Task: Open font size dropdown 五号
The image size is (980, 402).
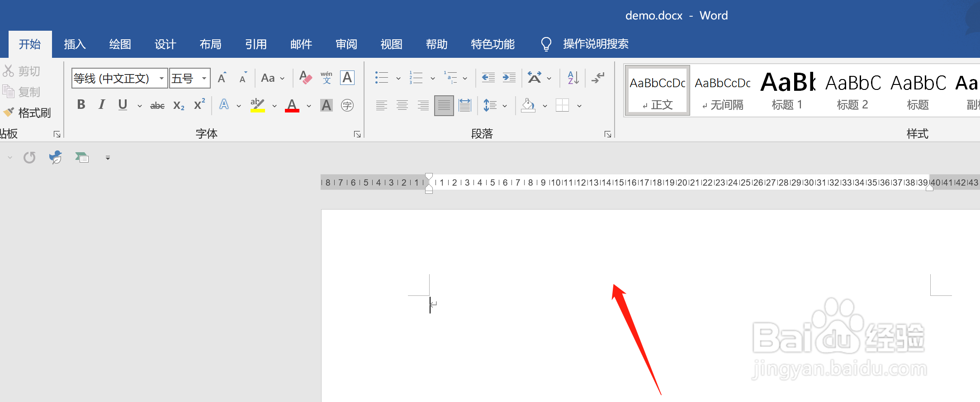Action: [204, 79]
